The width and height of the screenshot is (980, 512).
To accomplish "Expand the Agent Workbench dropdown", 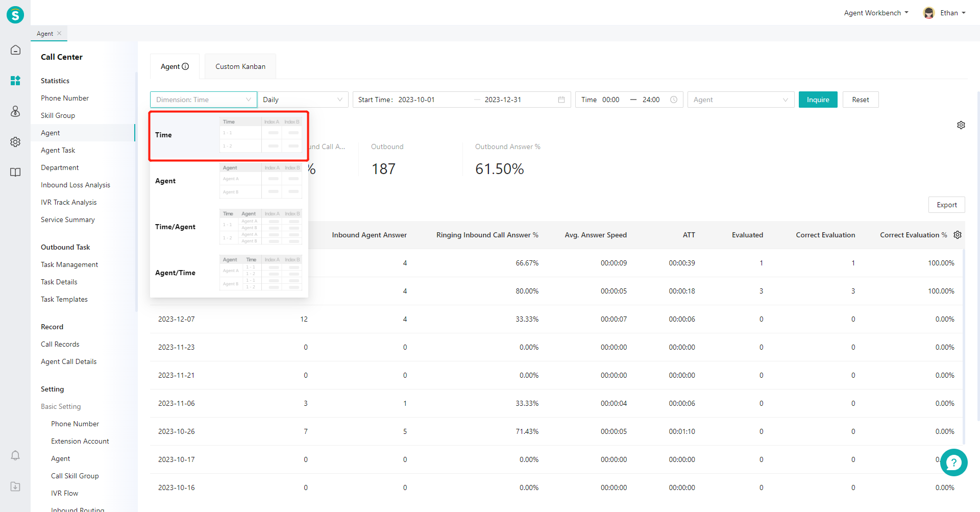I will [x=876, y=13].
